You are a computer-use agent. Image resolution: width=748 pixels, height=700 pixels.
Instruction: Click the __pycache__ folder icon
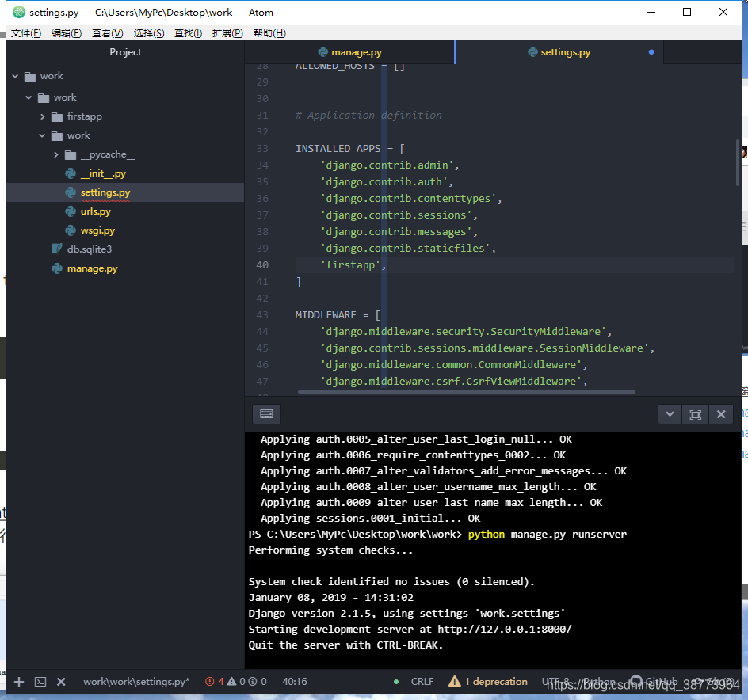(71, 154)
